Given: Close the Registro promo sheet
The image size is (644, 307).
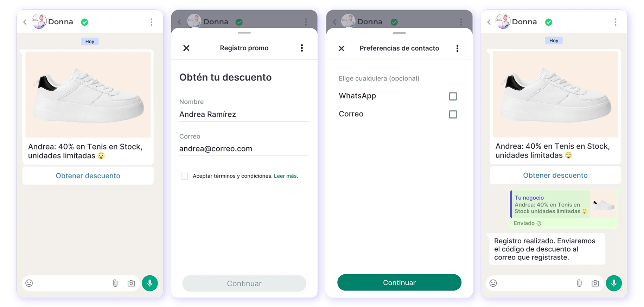Looking at the screenshot, I should click(x=186, y=48).
